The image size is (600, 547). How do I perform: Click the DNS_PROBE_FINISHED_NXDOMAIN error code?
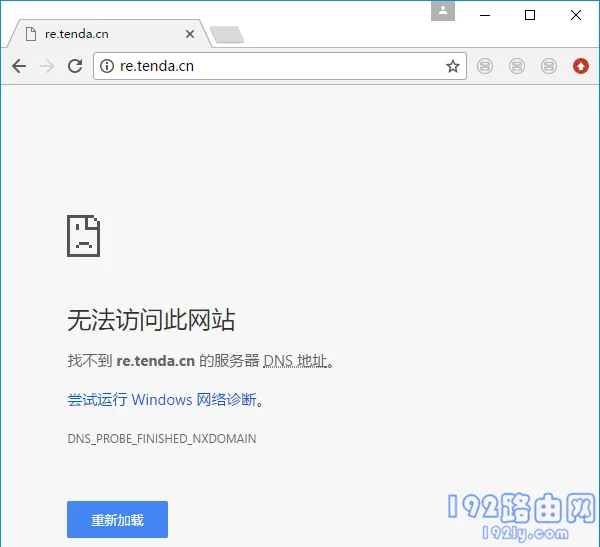(162, 439)
